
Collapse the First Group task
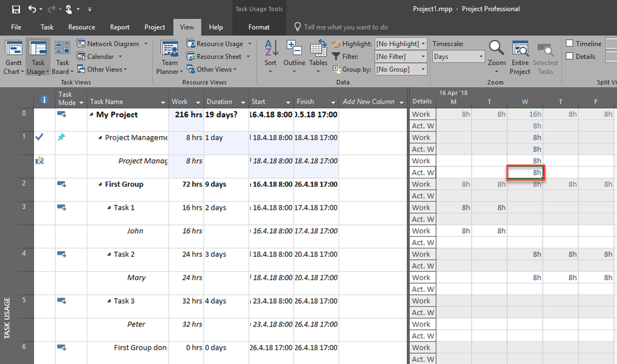[101, 184]
